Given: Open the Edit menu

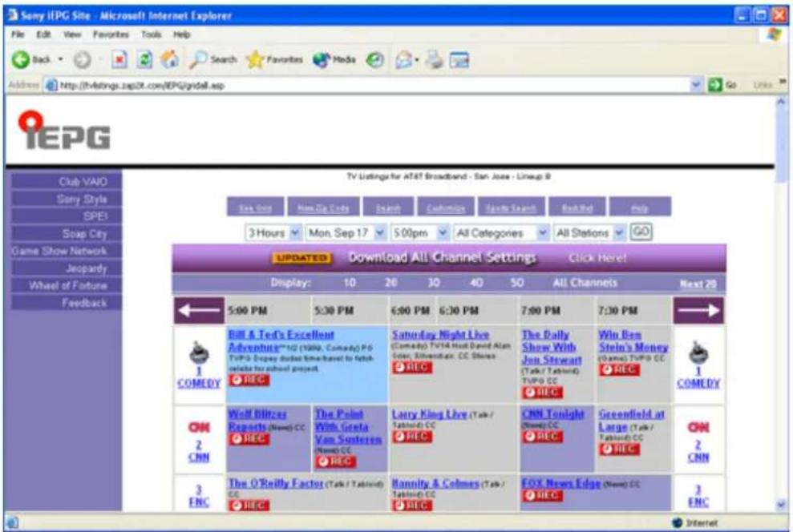Looking at the screenshot, I should [x=43, y=34].
